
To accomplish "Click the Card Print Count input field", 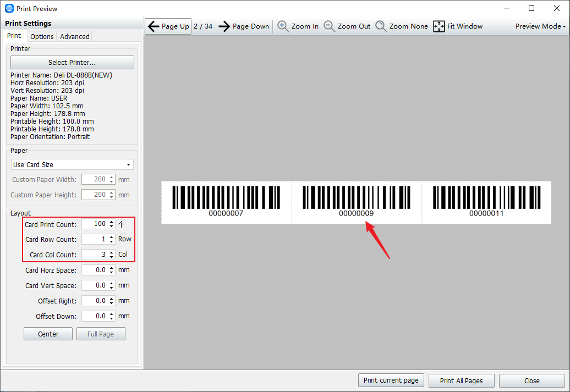I will (x=95, y=224).
